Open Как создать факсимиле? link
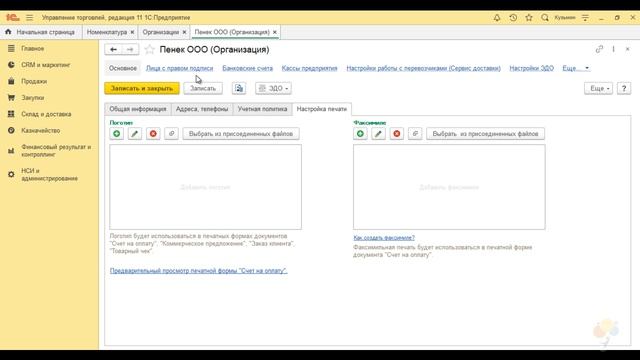 pyautogui.click(x=384, y=238)
